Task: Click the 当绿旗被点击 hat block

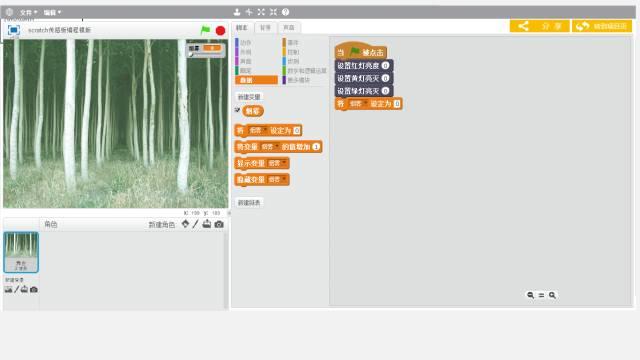Action: (x=360, y=52)
